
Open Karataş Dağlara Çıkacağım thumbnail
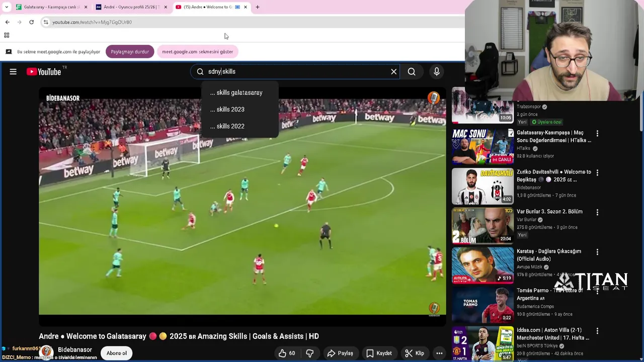tap(482, 265)
